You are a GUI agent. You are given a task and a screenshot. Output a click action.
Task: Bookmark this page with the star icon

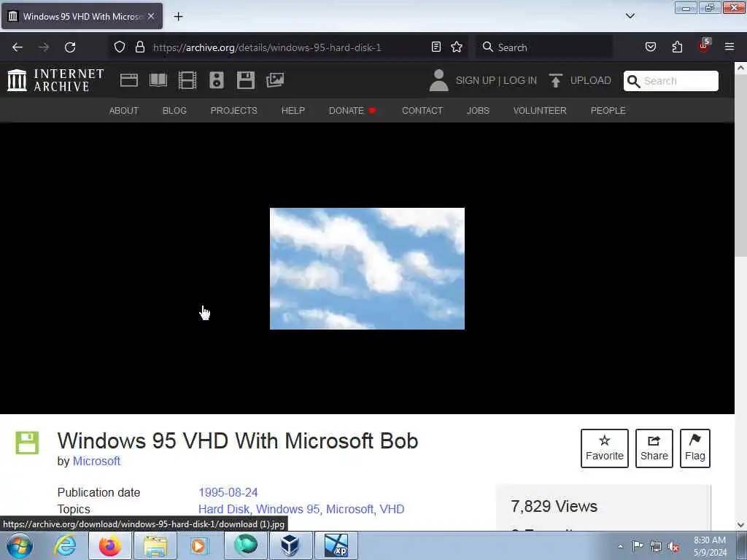457,47
